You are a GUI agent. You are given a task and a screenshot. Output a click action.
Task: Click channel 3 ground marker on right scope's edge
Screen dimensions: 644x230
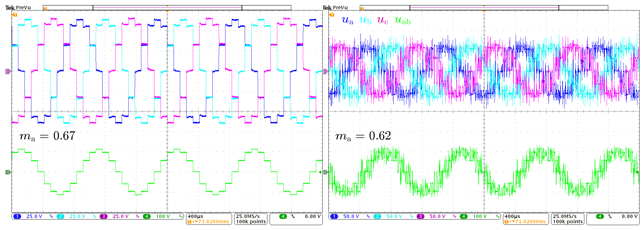pyautogui.click(x=325, y=72)
